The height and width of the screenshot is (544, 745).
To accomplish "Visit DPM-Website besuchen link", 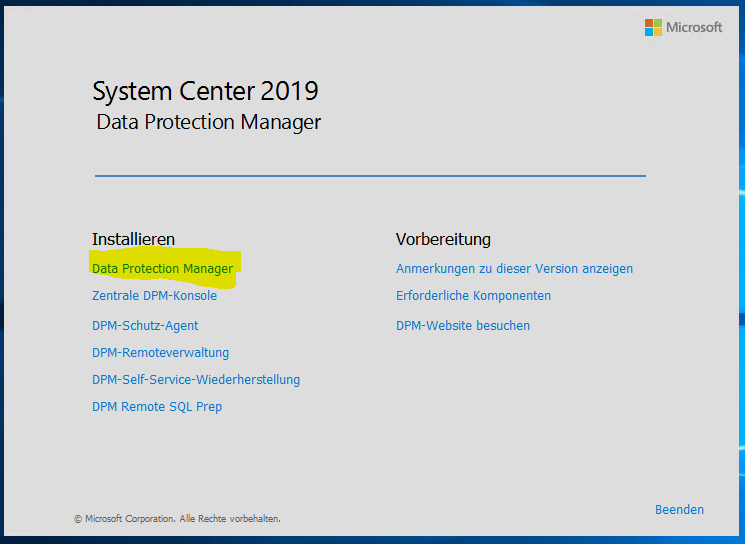I will [x=463, y=325].
